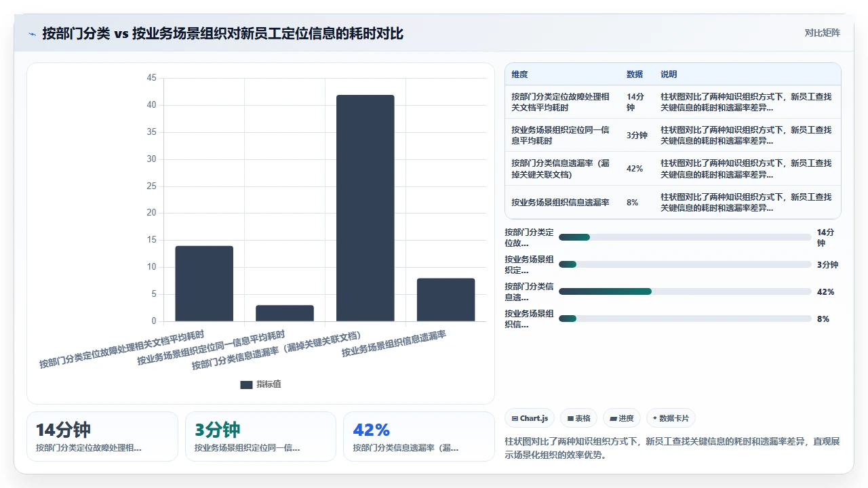Toggle the 指标值 legend swatch
868x488 pixels.
point(246,384)
